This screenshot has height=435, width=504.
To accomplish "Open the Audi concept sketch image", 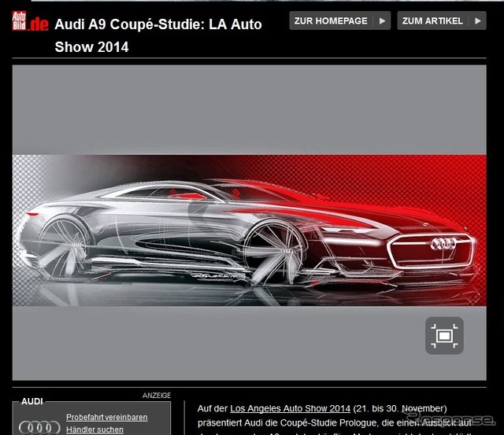I will 250,230.
